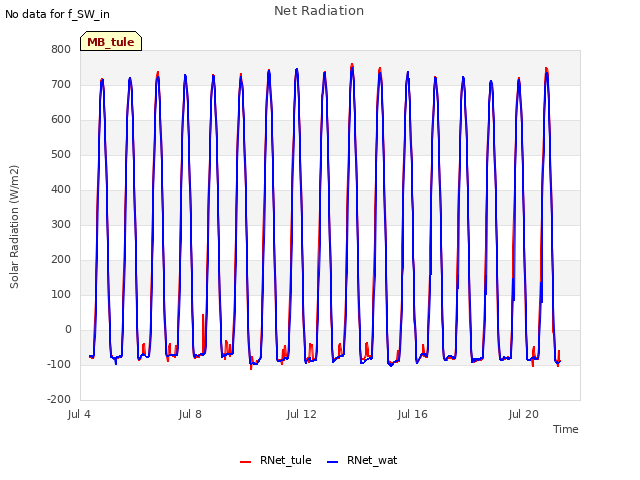
Task: Select the MB_tule label box
Action: point(111,41)
